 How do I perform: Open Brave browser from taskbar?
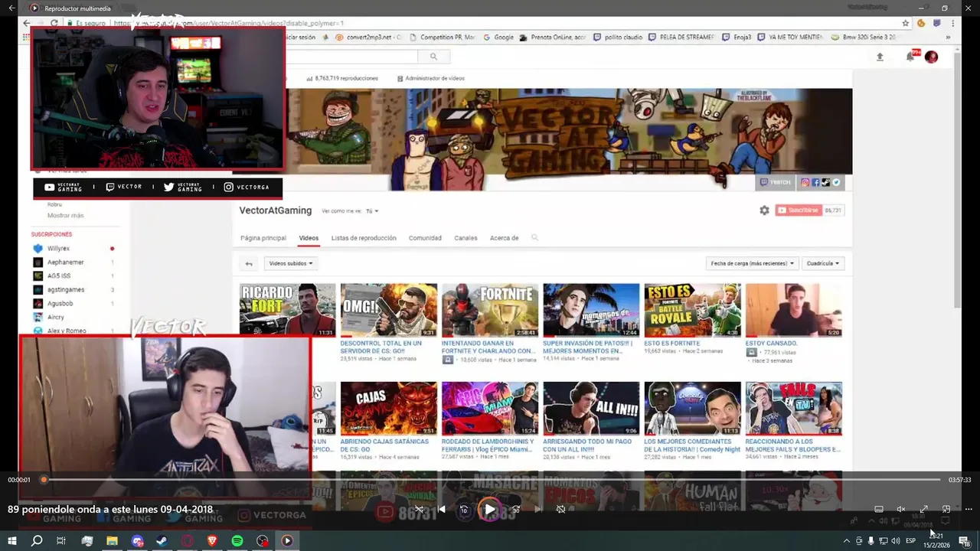point(212,540)
